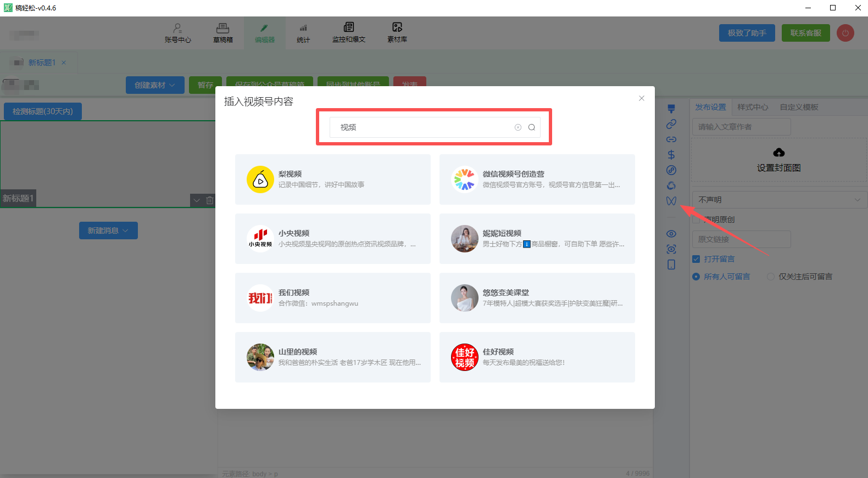Screen dimensions: 868x478
Task: Uncheck the 打开留言 checkbox
Action: 696,259
